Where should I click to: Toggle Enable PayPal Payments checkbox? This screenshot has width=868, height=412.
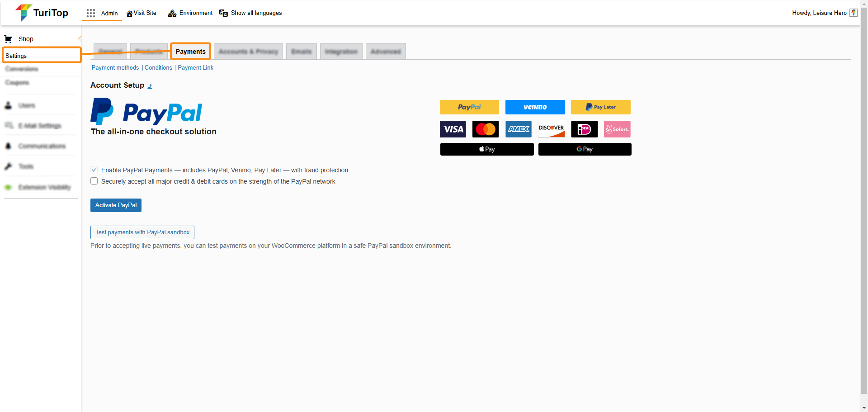tap(94, 170)
